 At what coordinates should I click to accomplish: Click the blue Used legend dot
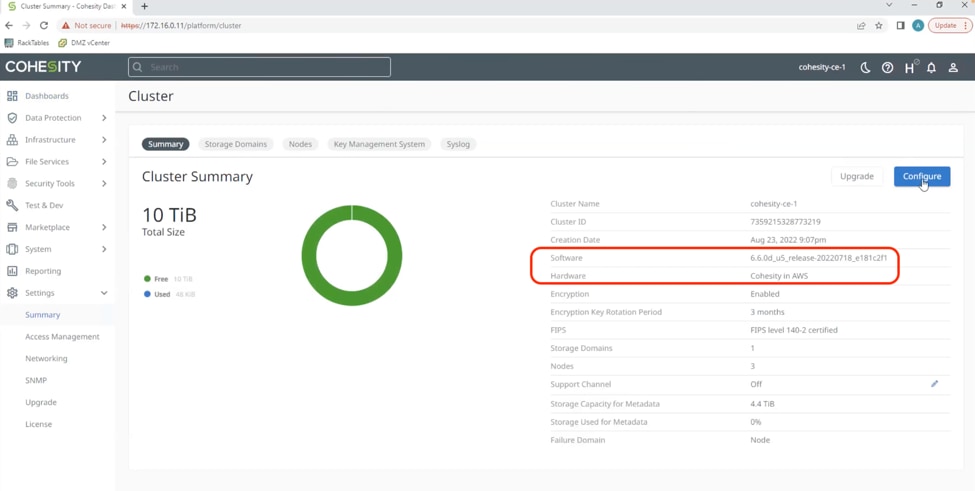147,294
